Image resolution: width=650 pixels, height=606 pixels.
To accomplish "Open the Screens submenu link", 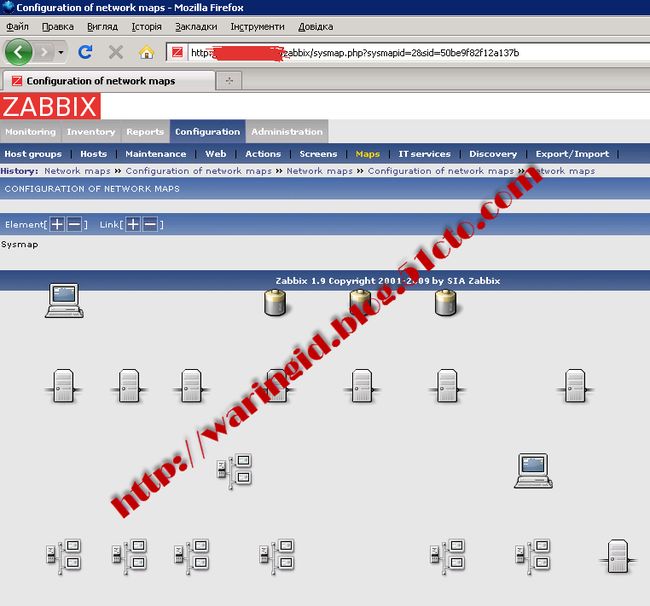I will coord(318,154).
